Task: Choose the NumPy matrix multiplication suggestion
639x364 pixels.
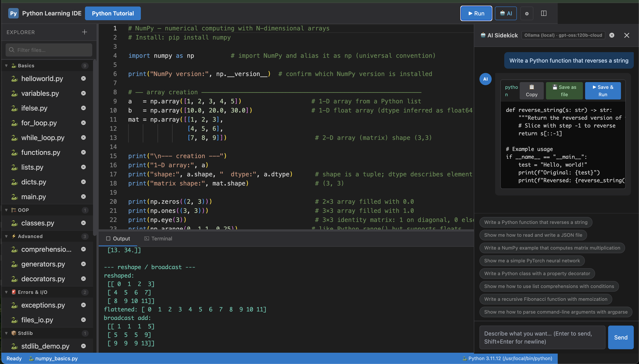Action: (x=552, y=248)
